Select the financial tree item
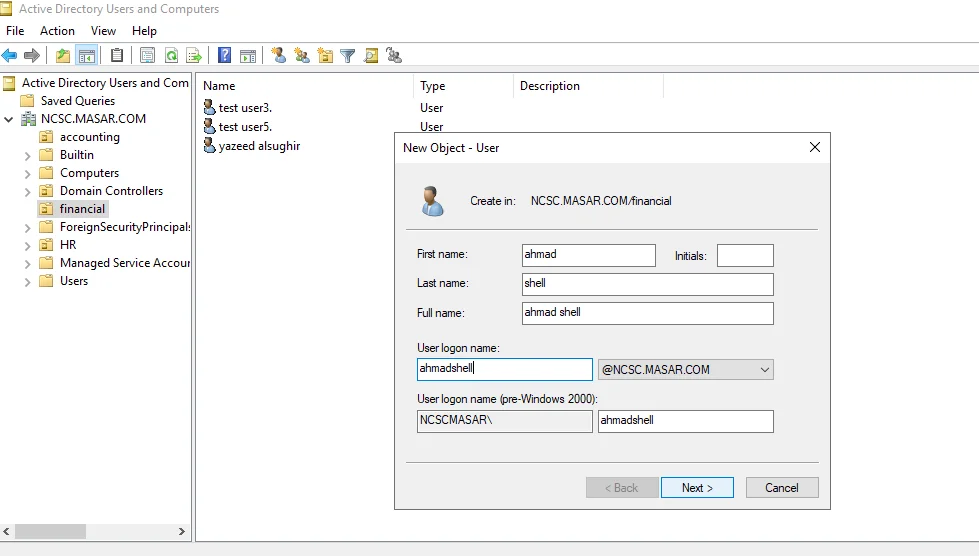Viewport: 979px width, 556px height. point(82,209)
